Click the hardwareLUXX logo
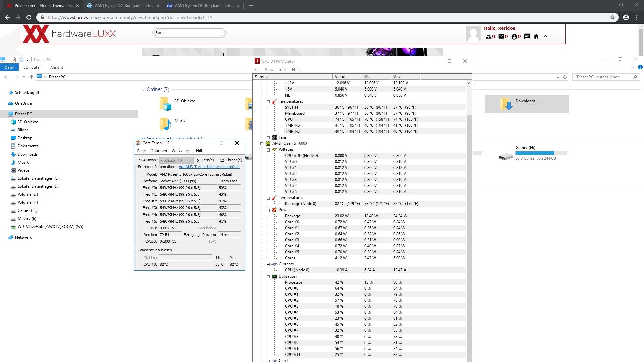Viewport: 644px width, 362px height. click(x=70, y=34)
